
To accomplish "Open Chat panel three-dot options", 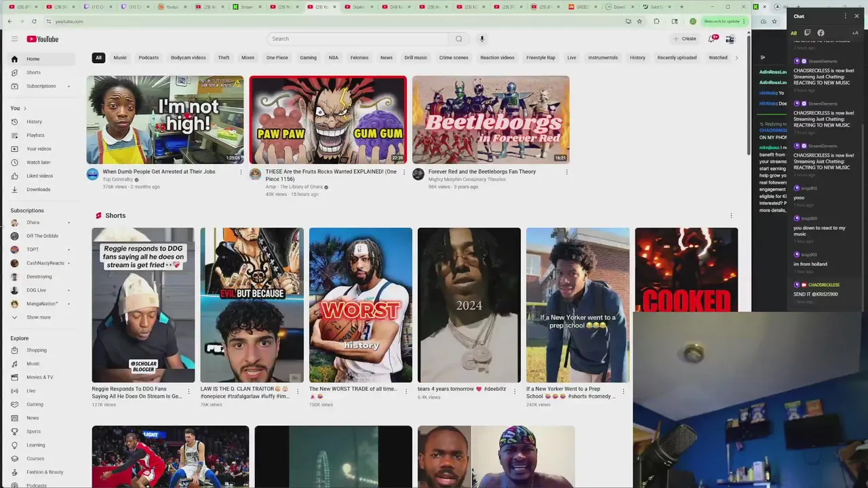I will pos(846,16).
